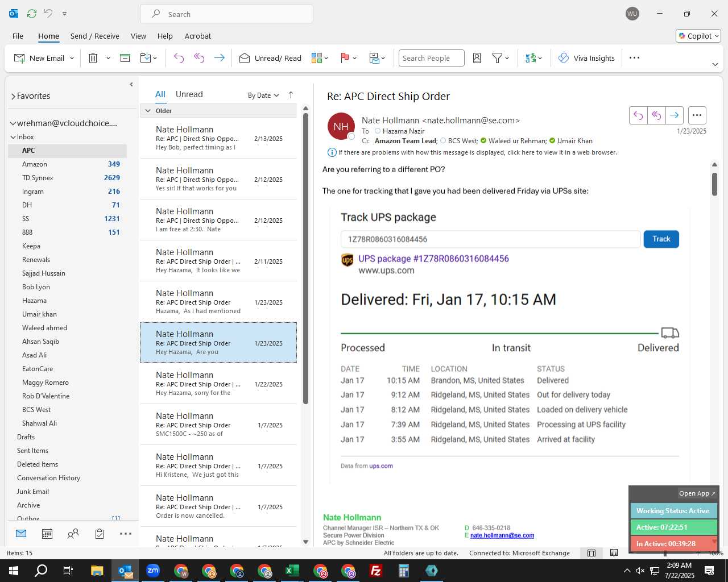Image resolution: width=728 pixels, height=582 pixels.
Task: Open Windows Start menu
Action: click(14, 571)
